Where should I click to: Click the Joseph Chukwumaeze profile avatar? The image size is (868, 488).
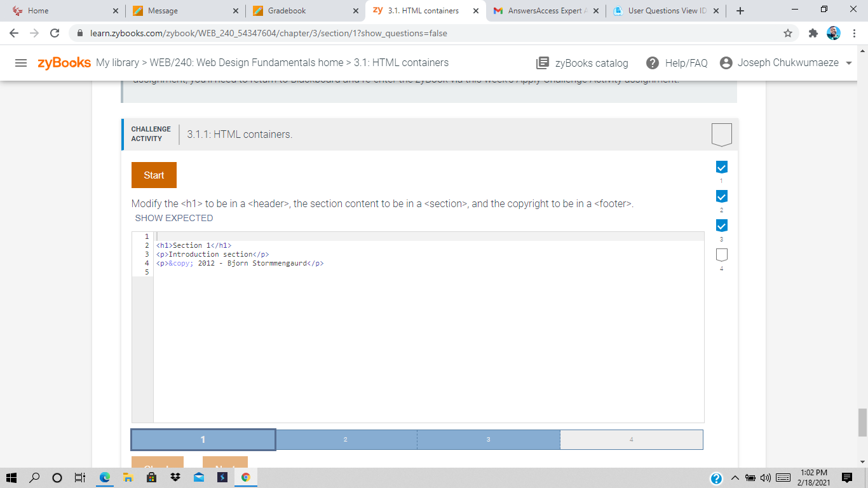[x=725, y=63]
